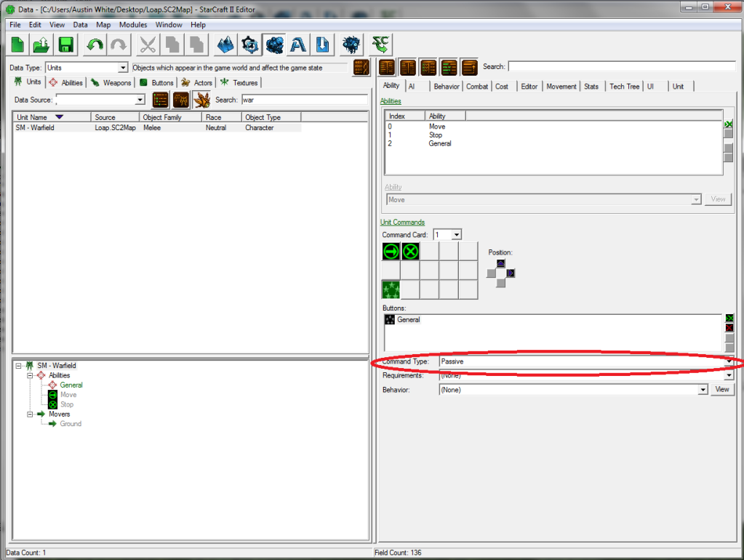Open the Data Type dropdown
Screen dimensions: 744x560
123,68
